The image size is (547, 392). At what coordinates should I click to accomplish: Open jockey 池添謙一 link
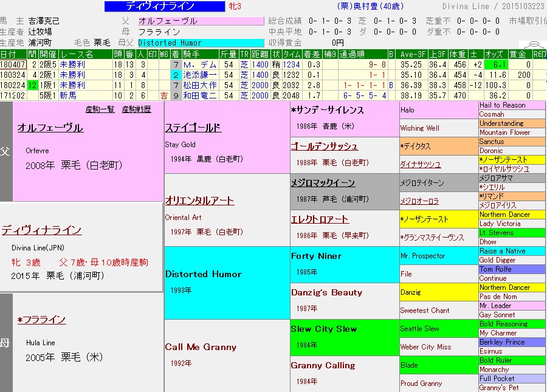pos(200,75)
